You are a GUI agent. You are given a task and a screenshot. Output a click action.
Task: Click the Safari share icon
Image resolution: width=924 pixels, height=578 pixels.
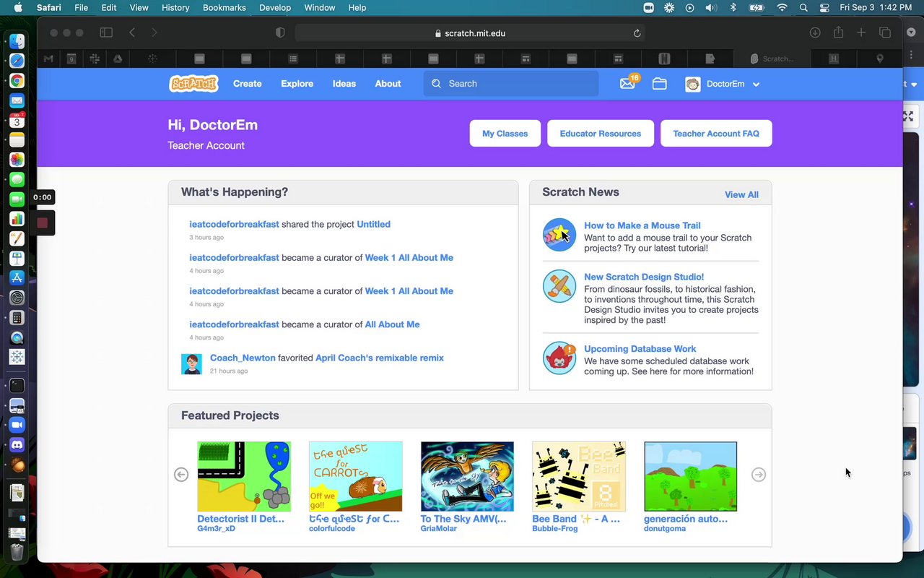pos(838,33)
